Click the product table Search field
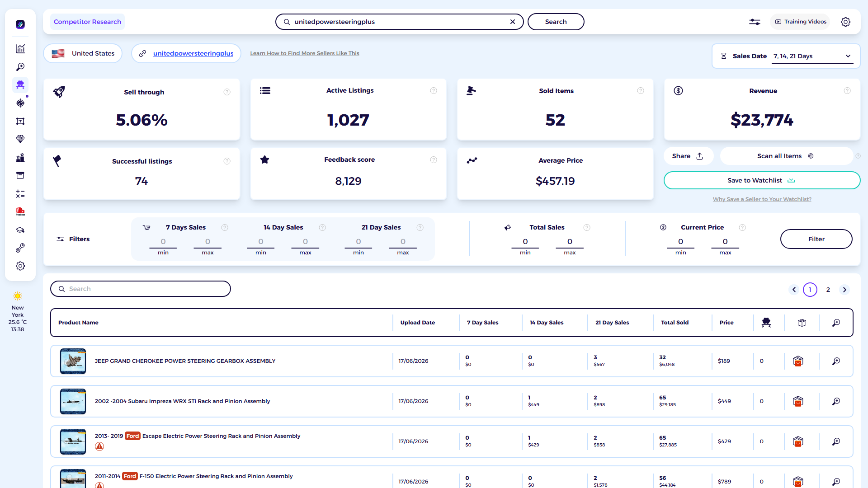This screenshot has height=488, width=868. (141, 289)
